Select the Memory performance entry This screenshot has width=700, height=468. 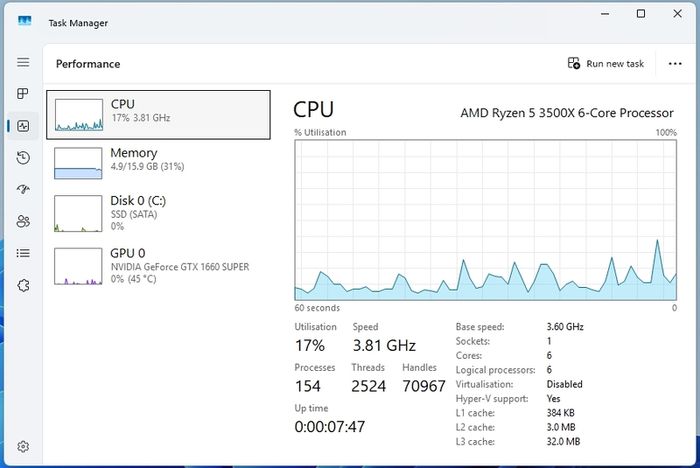pyautogui.click(x=158, y=163)
